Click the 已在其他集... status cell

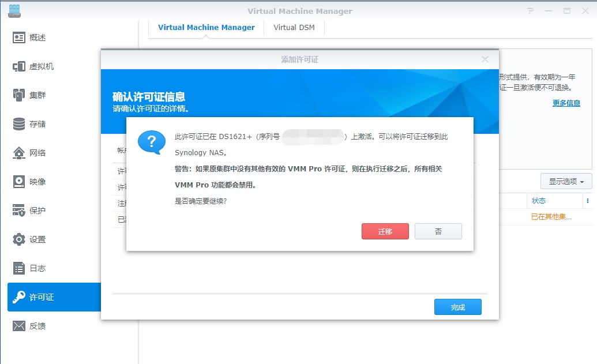pos(551,217)
